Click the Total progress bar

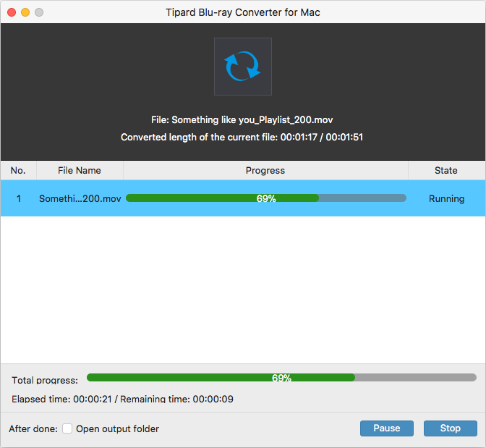coord(281,378)
